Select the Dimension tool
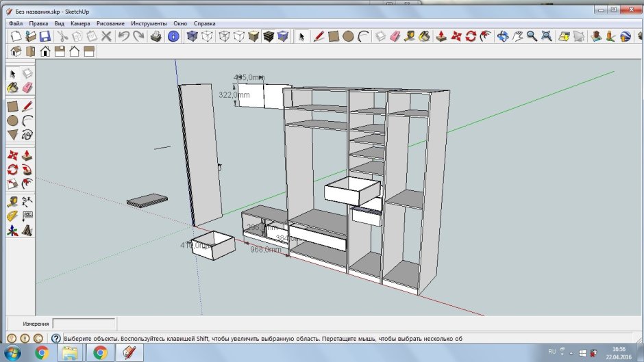Screen dimensions: 644x362 pyautogui.click(x=27, y=201)
